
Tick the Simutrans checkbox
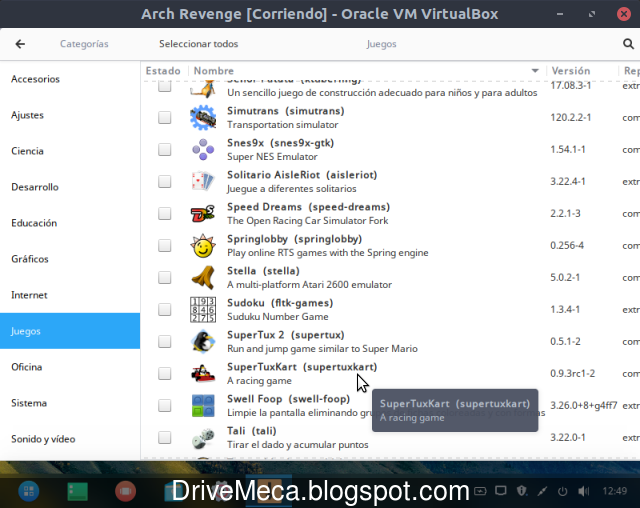[x=164, y=118]
